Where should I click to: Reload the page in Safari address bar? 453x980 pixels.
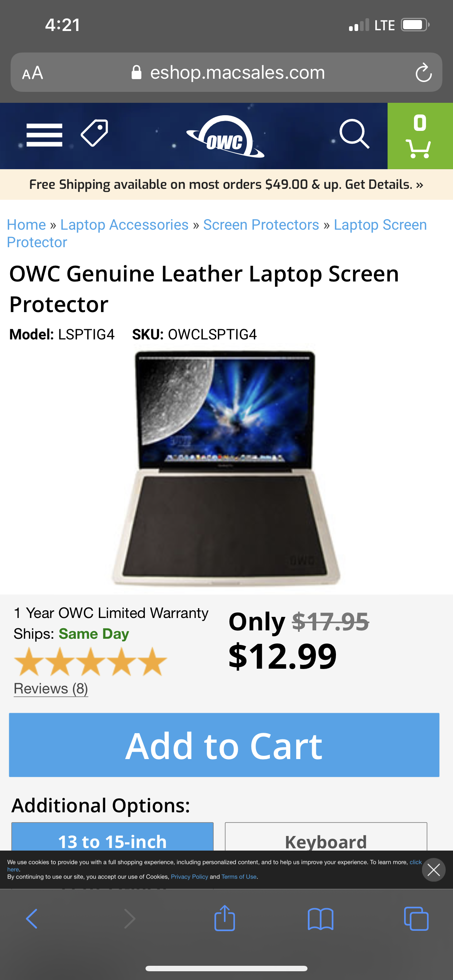423,72
